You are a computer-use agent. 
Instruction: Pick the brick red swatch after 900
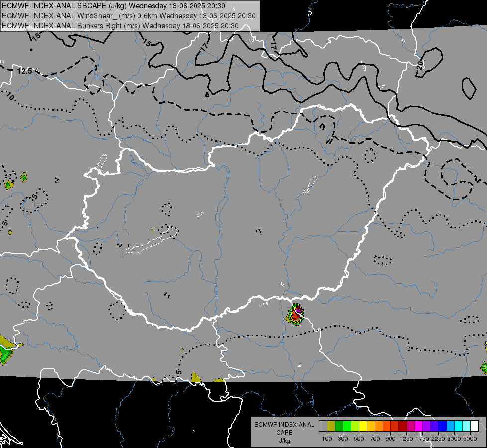(x=395, y=426)
